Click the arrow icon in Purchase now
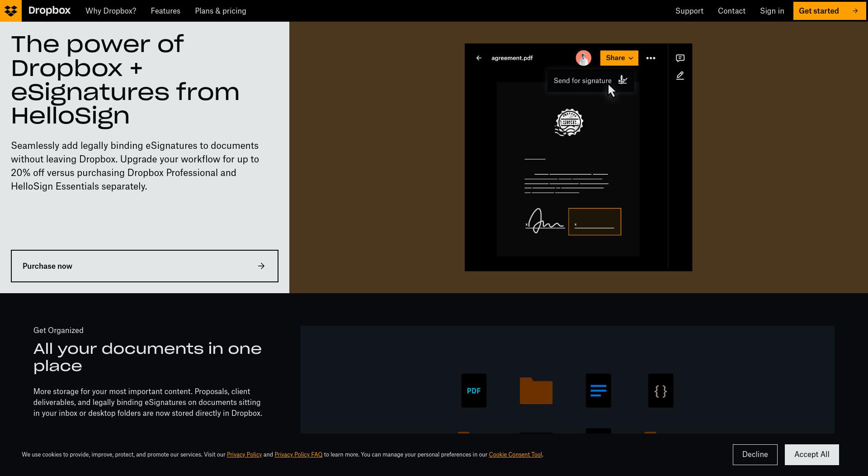This screenshot has height=476, width=868. [x=261, y=266]
